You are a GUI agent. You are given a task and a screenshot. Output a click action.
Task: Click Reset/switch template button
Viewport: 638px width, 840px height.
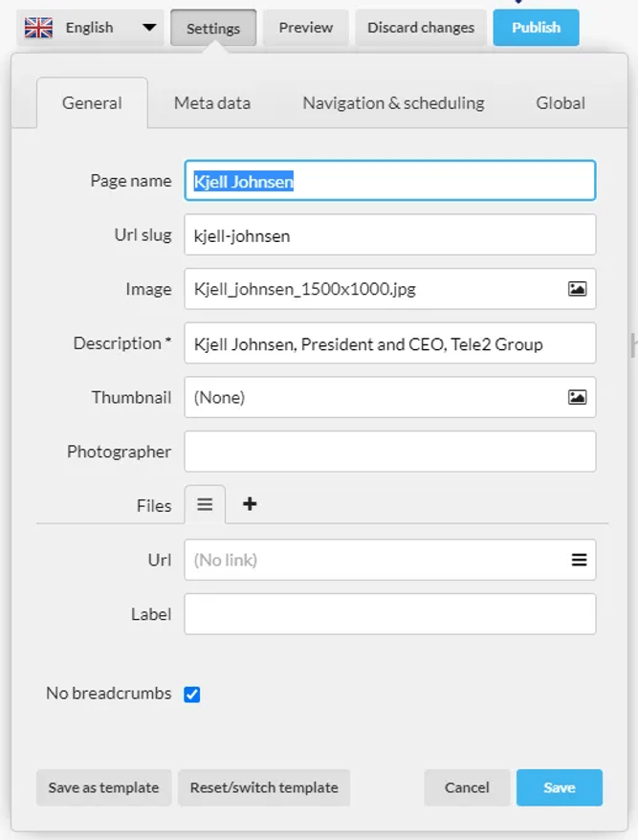[x=264, y=787]
